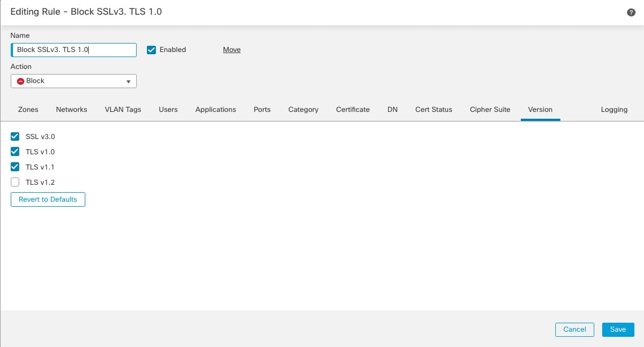The width and height of the screenshot is (644, 347).
Task: Click the SSL v3.0 label text
Action: pyautogui.click(x=40, y=136)
